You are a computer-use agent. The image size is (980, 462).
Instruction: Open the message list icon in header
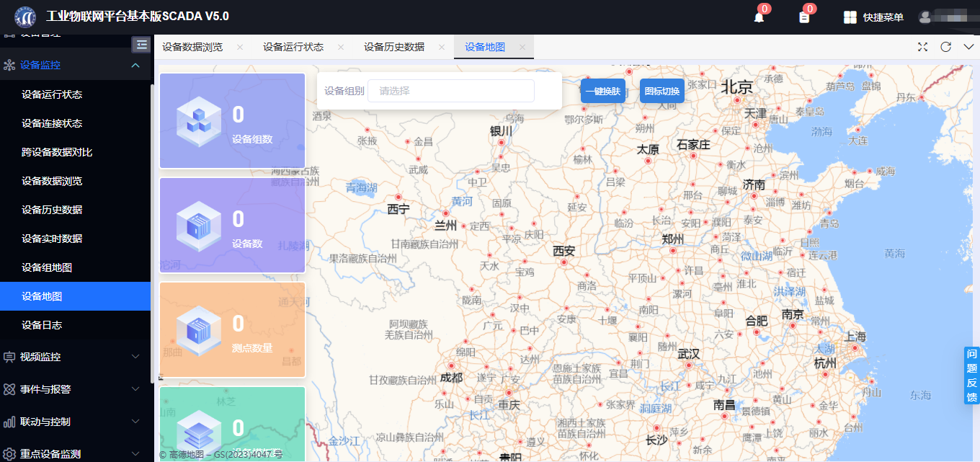[804, 17]
